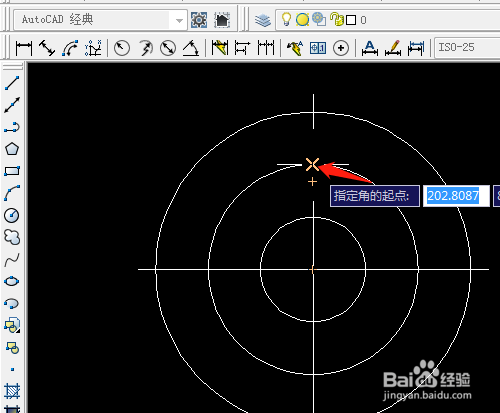
Task: Select the Aligned dimension tool
Action: pyautogui.click(x=47, y=48)
